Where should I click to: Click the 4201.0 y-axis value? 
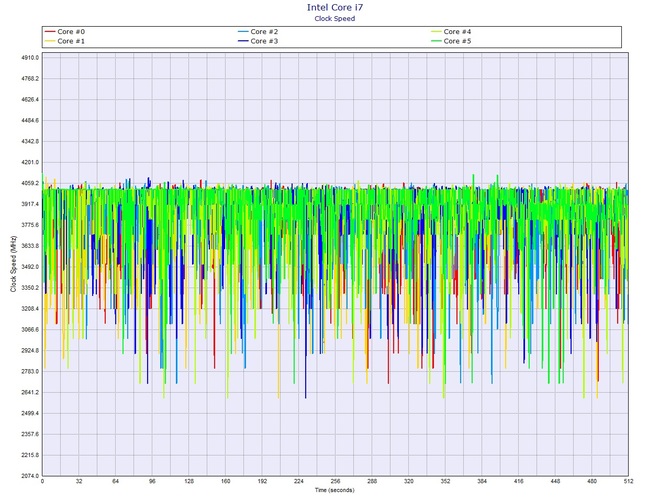click(x=30, y=162)
